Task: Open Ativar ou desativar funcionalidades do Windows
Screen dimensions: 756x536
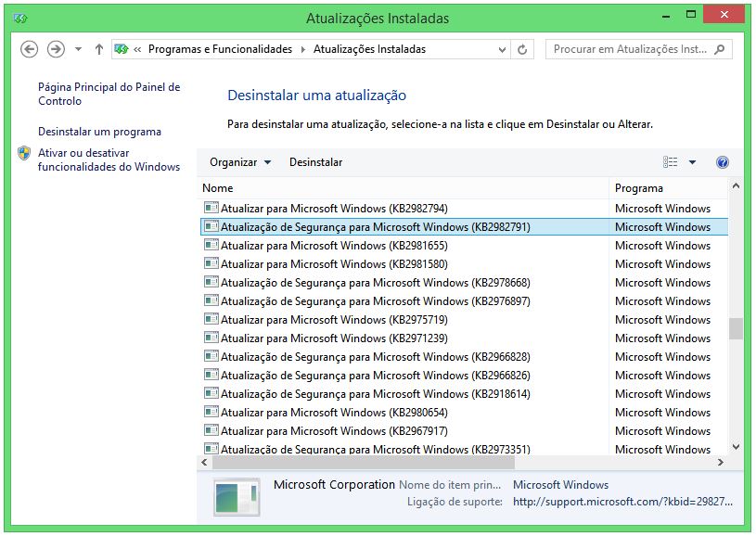Action: click(x=109, y=160)
